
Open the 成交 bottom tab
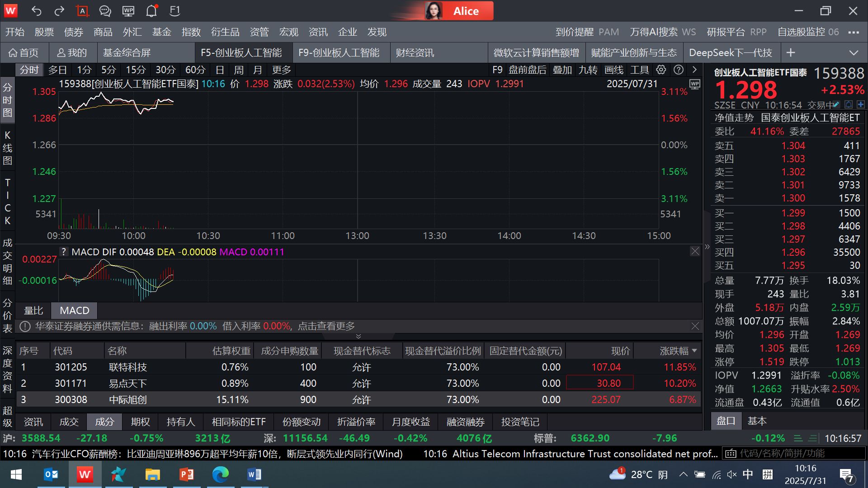[69, 422]
